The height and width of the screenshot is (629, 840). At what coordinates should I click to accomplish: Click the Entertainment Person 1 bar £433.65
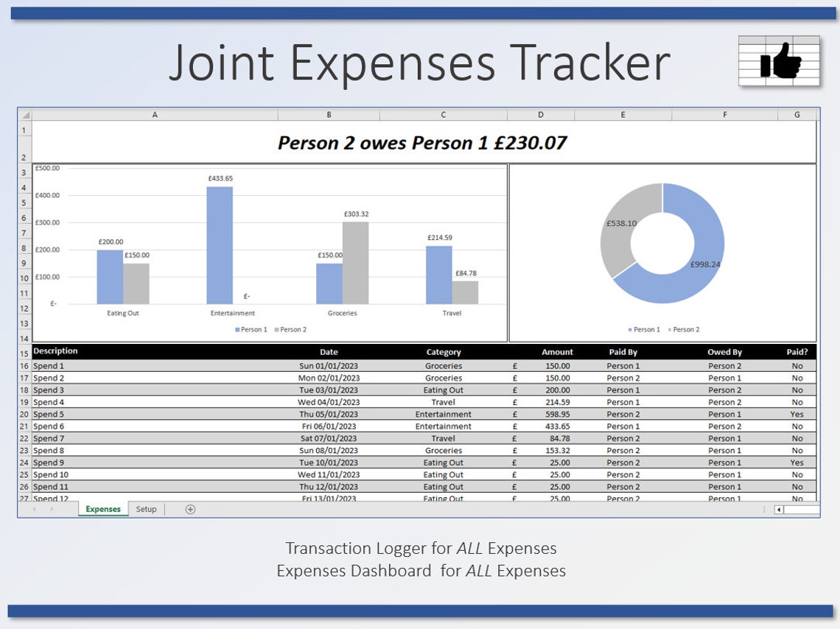coord(220,245)
